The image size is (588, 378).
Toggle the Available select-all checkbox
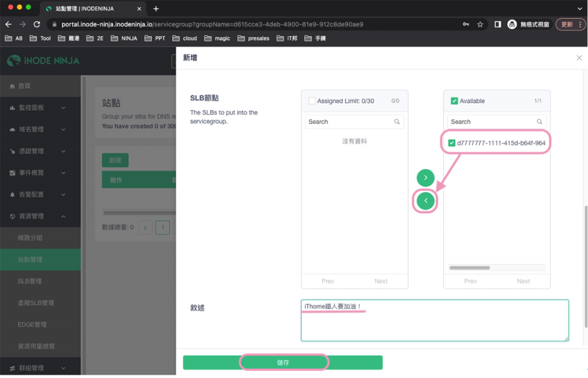click(454, 101)
